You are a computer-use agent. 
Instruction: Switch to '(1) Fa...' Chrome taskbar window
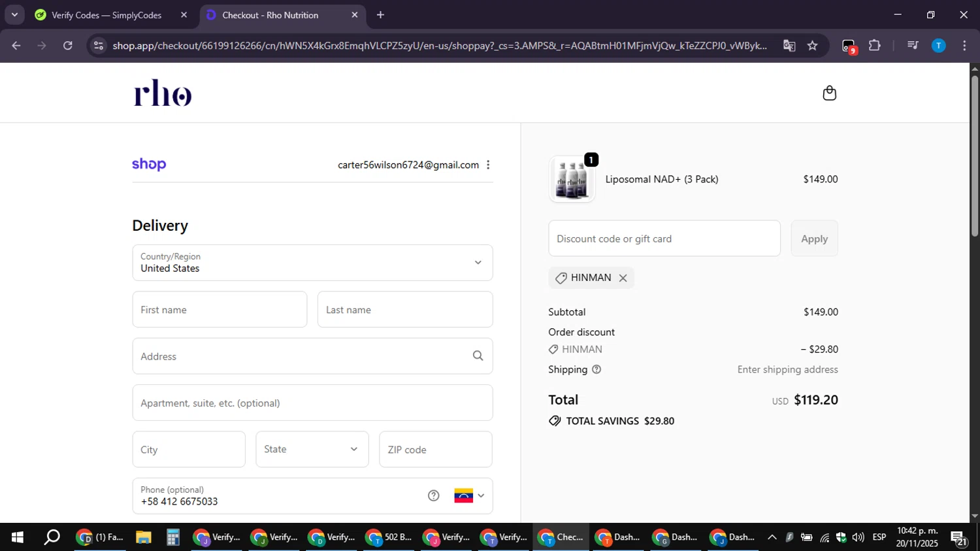pos(101,537)
